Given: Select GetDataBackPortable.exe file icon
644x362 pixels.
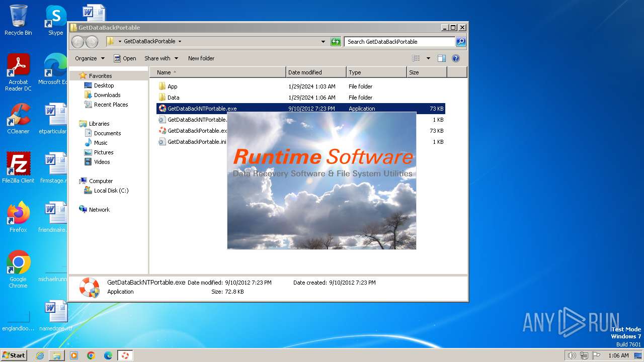Looking at the screenshot, I should (x=162, y=131).
